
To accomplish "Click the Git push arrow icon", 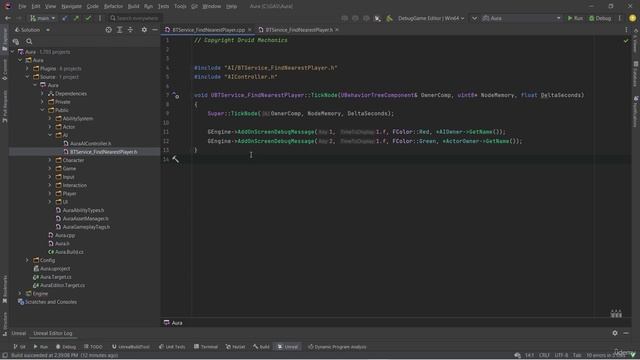I will point(76,18).
